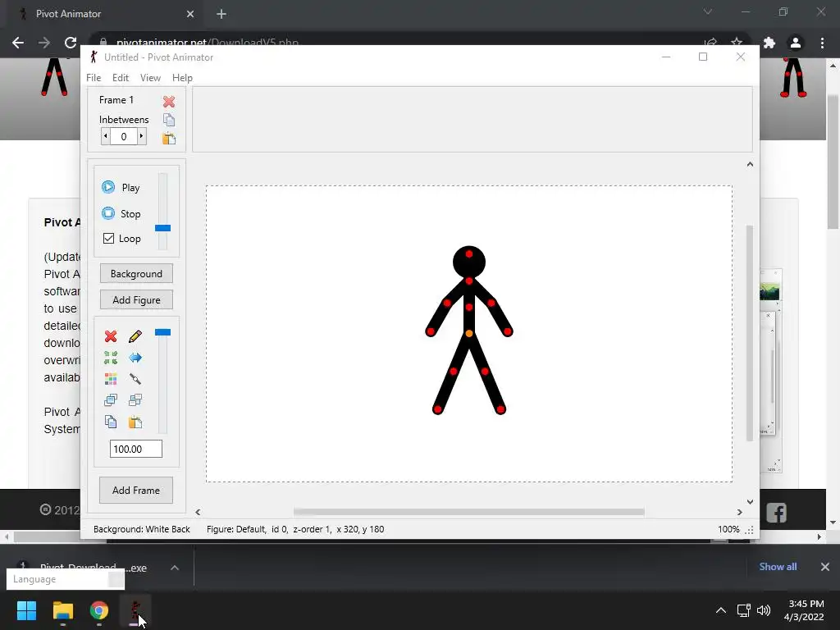Image resolution: width=840 pixels, height=630 pixels.
Task: Open the Windows Start menu
Action: click(26, 610)
